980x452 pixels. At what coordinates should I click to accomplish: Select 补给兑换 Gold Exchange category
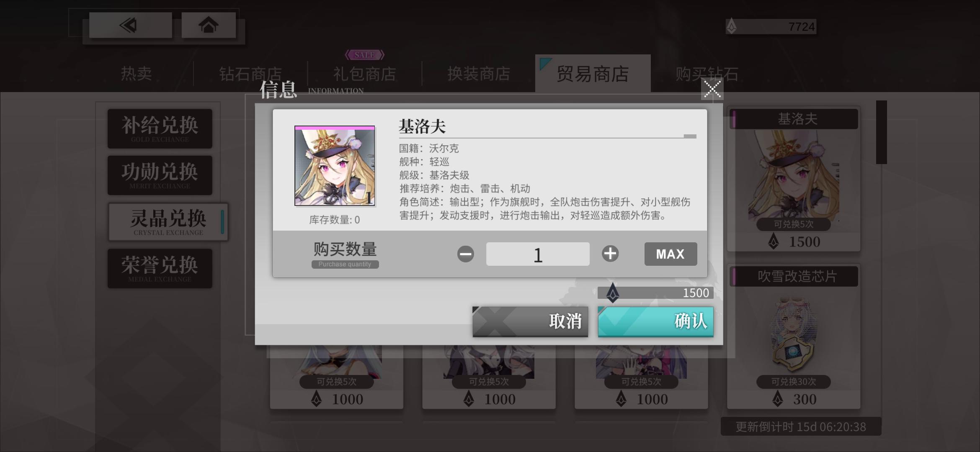tap(160, 128)
